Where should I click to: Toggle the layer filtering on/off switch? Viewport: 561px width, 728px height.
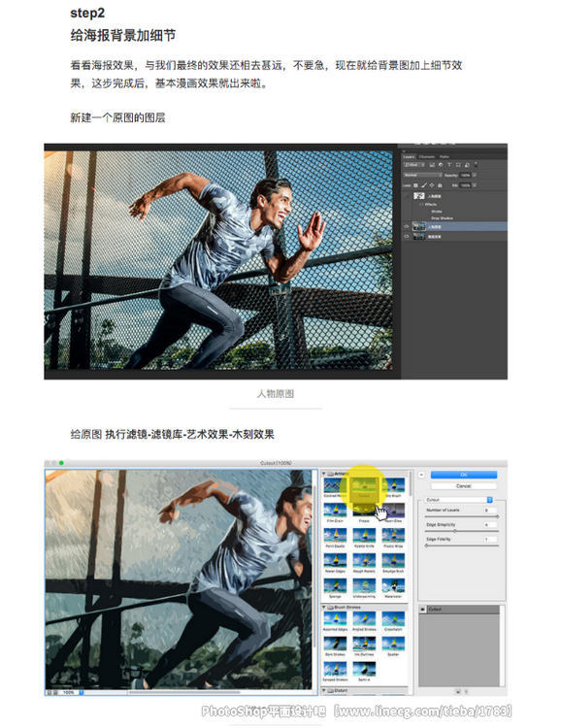476,165
